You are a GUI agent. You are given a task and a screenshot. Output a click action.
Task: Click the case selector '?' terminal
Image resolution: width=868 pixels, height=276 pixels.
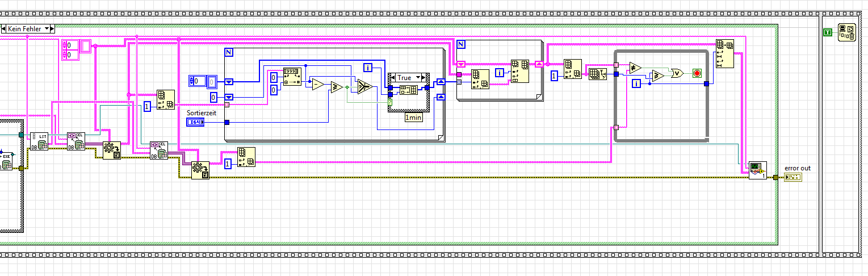(x=391, y=101)
